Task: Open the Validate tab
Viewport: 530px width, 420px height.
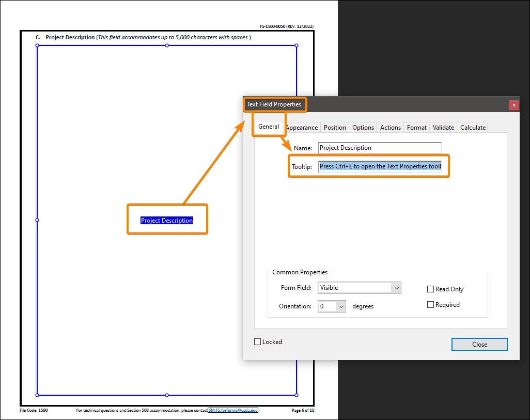Action: (443, 128)
